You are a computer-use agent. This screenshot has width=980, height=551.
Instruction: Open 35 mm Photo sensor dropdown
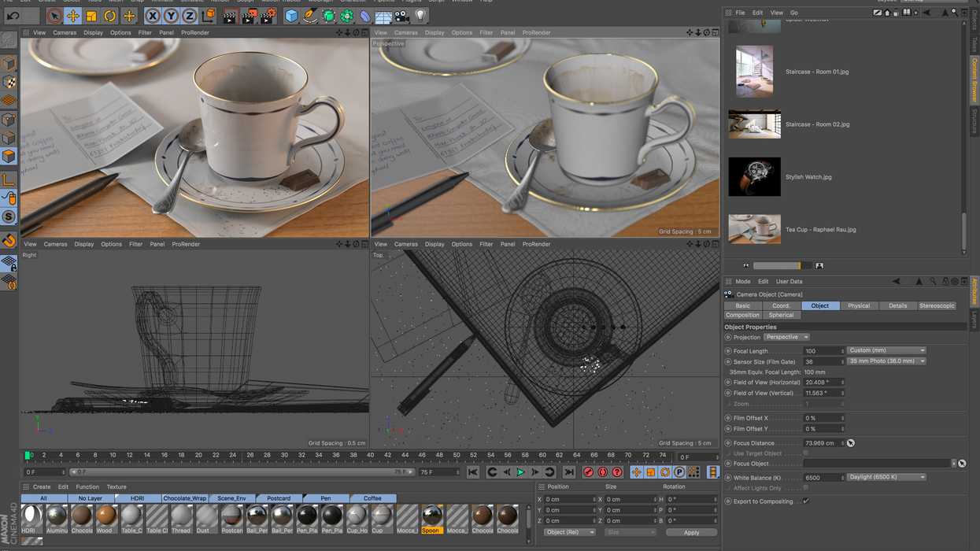click(886, 361)
